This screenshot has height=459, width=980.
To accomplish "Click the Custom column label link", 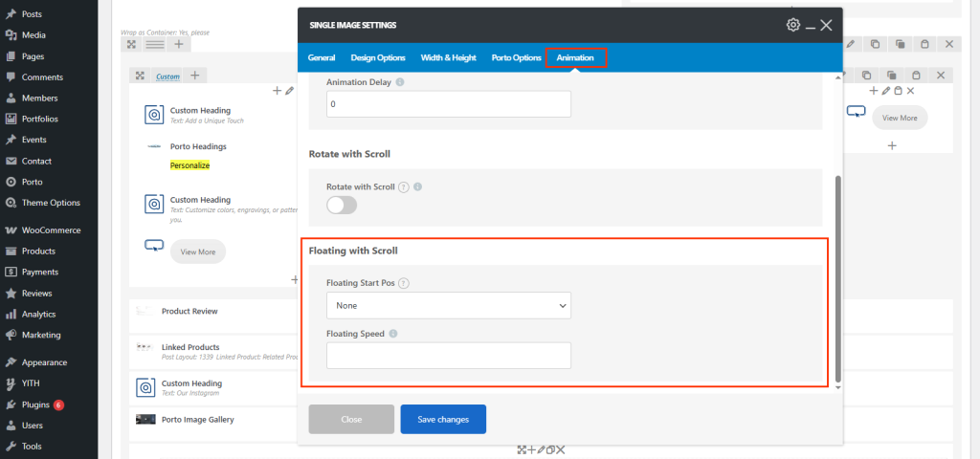I will (x=167, y=76).
